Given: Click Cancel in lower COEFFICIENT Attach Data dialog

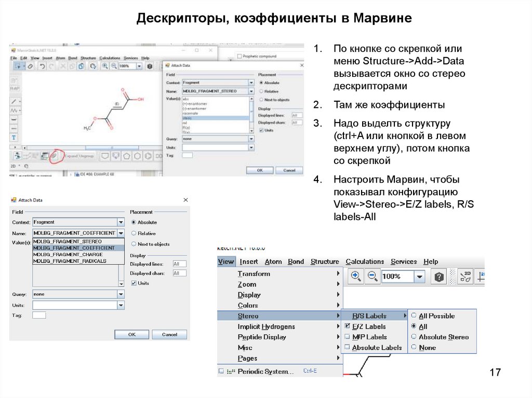Looking at the screenshot, I should click(169, 335).
